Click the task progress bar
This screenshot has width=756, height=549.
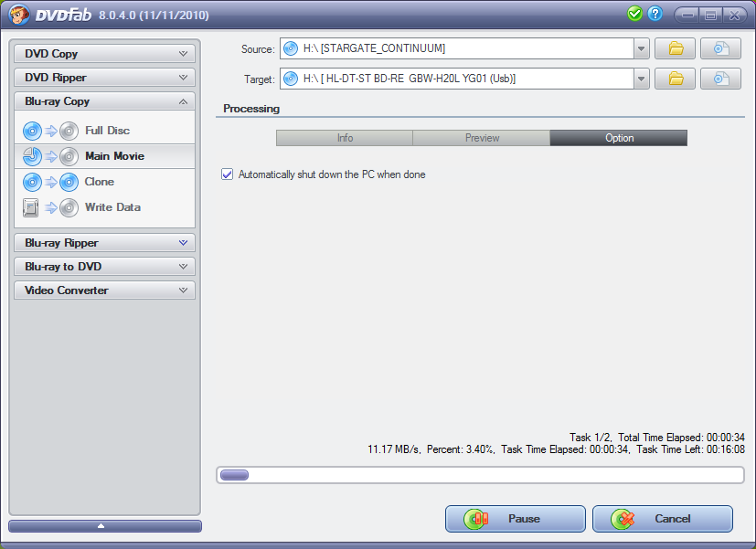(x=480, y=475)
